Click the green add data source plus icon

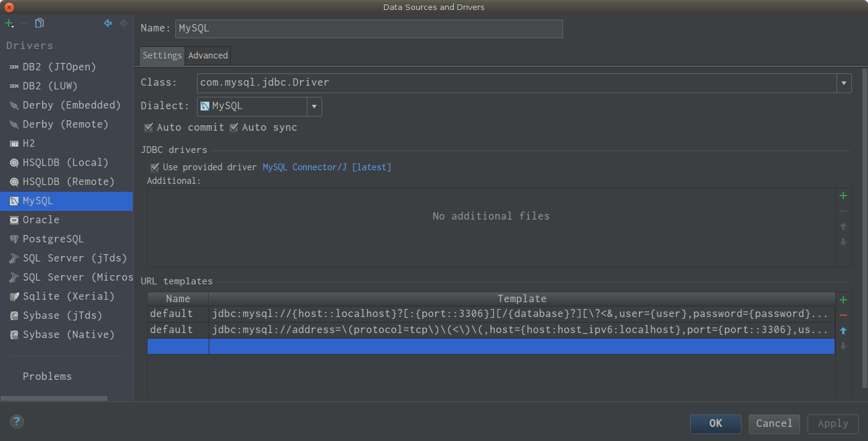pos(9,23)
